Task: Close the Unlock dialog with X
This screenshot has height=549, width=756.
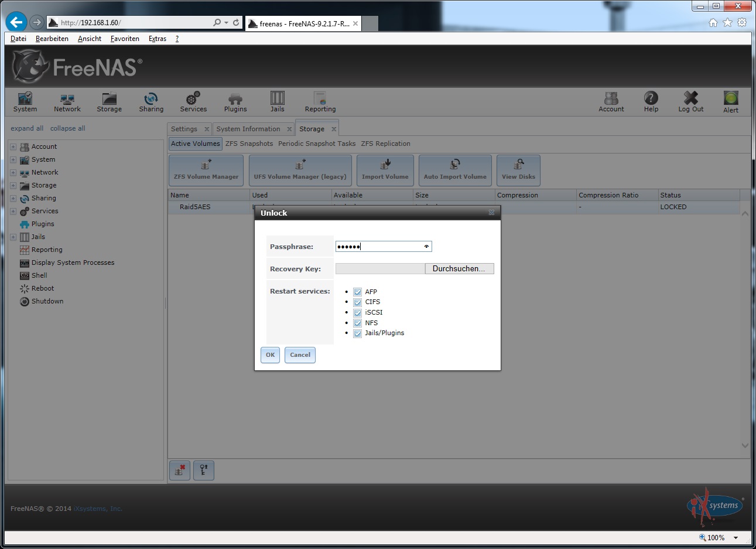Action: (491, 213)
